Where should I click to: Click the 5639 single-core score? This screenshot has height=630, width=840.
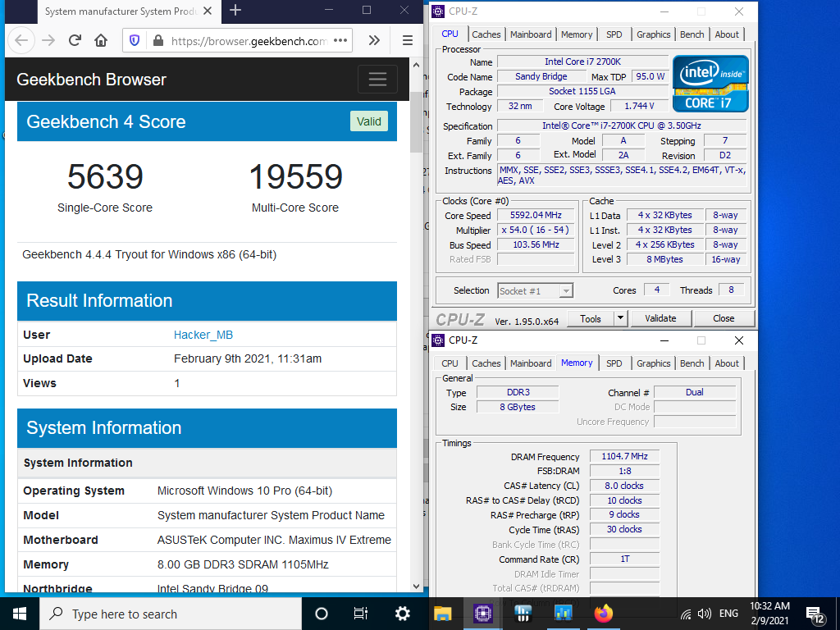click(x=105, y=177)
